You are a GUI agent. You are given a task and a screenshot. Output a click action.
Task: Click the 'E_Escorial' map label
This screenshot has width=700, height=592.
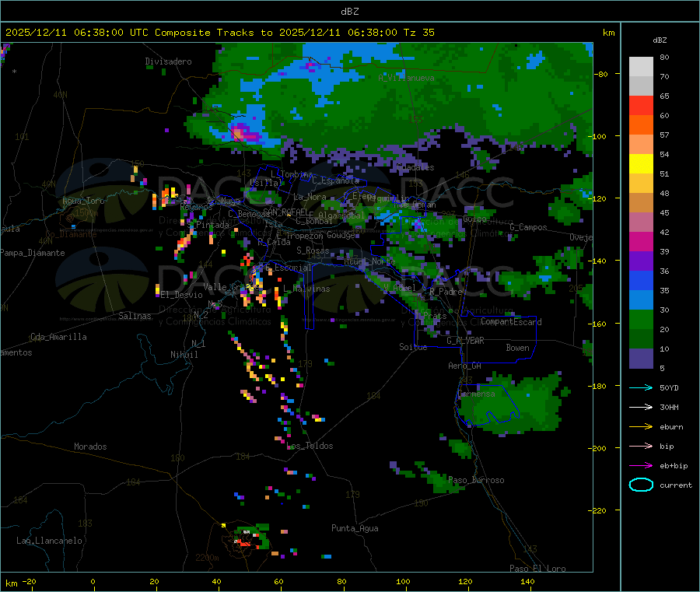pos(289,268)
